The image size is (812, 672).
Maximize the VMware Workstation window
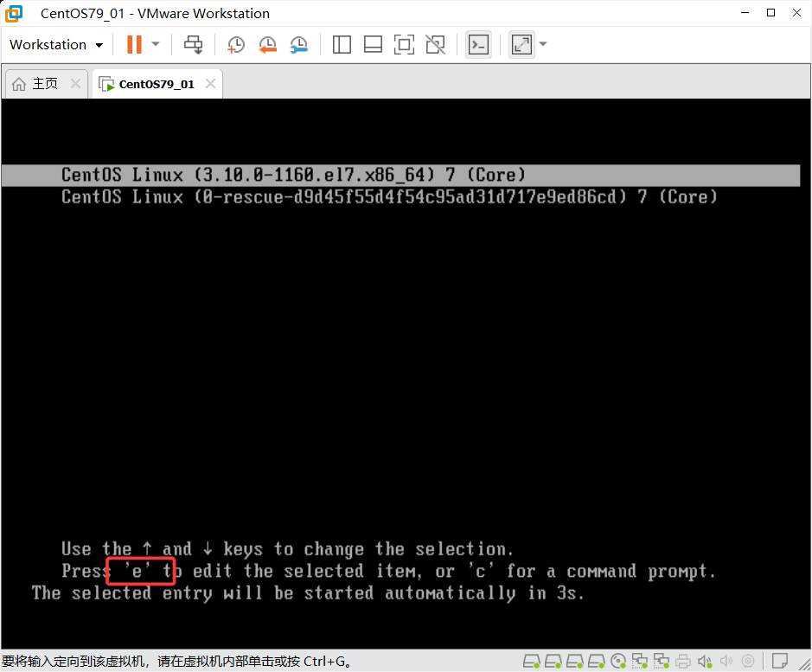[770, 13]
